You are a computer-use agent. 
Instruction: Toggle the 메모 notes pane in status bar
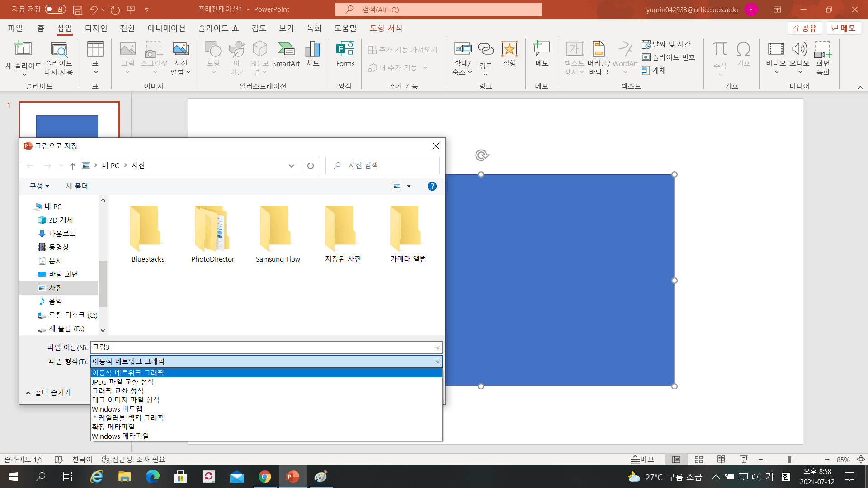click(642, 460)
